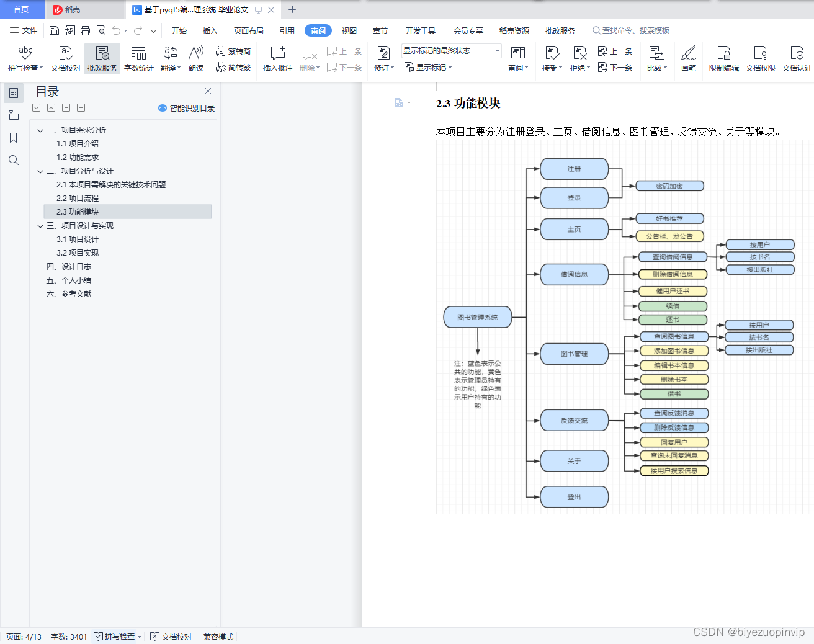814x644 pixels.
Task: Switch to the 首页 browser tab
Action: point(22,9)
